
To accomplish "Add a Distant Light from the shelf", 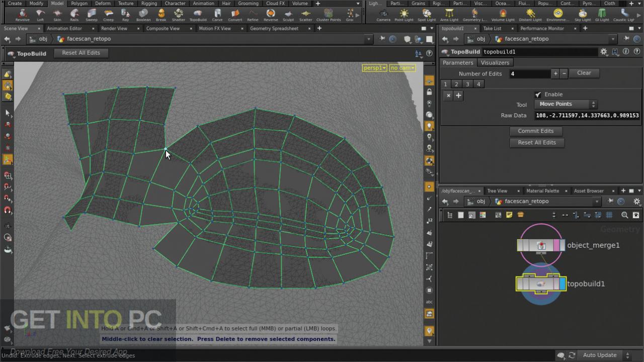I will [x=530, y=15].
